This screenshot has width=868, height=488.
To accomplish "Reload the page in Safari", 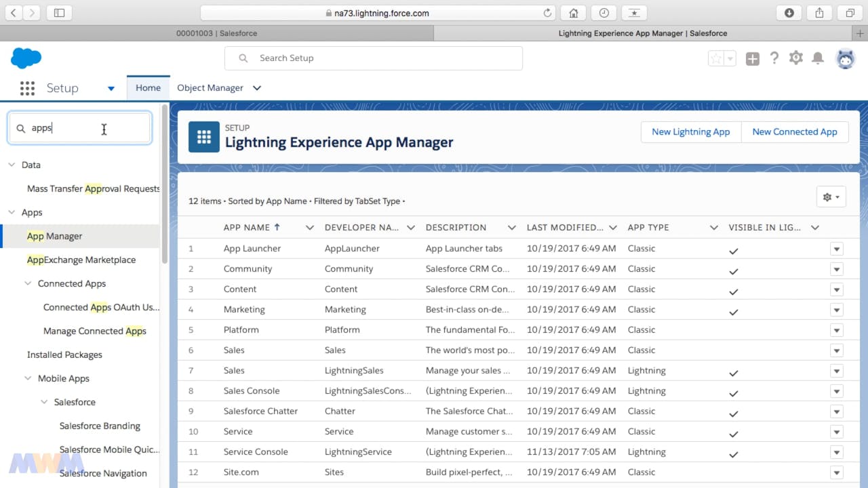I will (547, 13).
